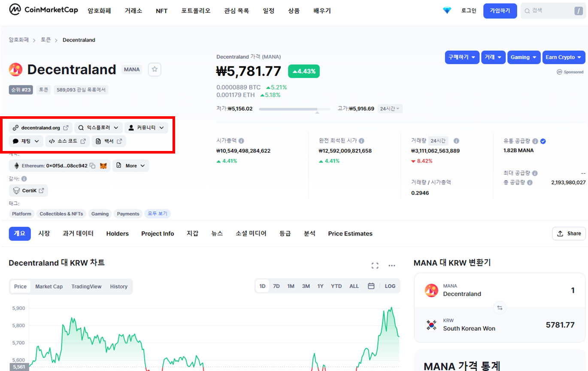Select ALL chart range
The height and width of the screenshot is (371, 588).
pyautogui.click(x=354, y=286)
